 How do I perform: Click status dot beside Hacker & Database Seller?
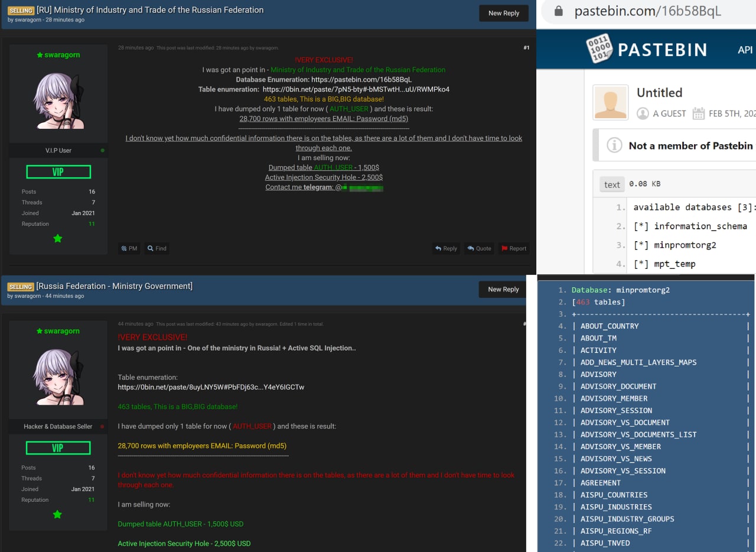click(x=103, y=426)
